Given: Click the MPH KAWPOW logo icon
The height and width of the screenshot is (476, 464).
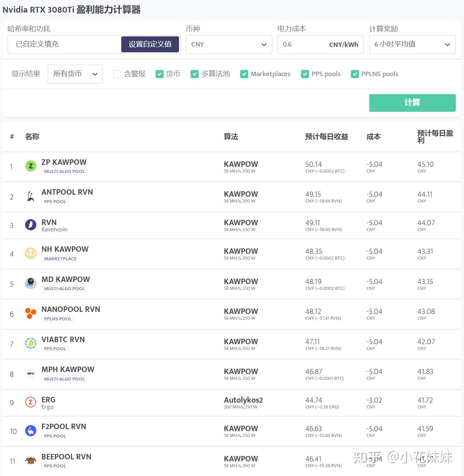Looking at the screenshot, I should point(31,373).
